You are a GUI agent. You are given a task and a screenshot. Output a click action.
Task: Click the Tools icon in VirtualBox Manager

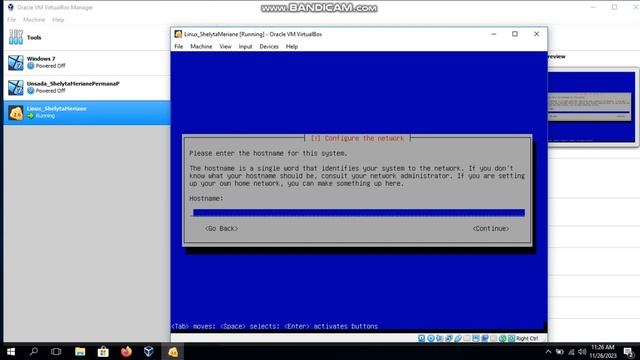click(16, 37)
